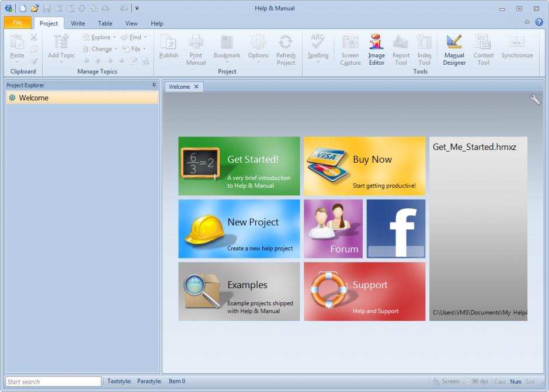
Task: Switch to the Help ribbon tab
Action: coord(157,23)
